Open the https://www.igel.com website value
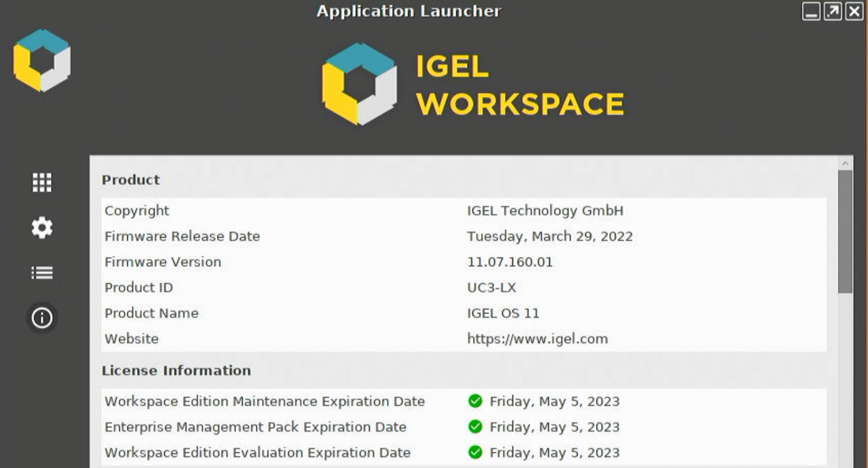This screenshot has width=868, height=468. [537, 339]
